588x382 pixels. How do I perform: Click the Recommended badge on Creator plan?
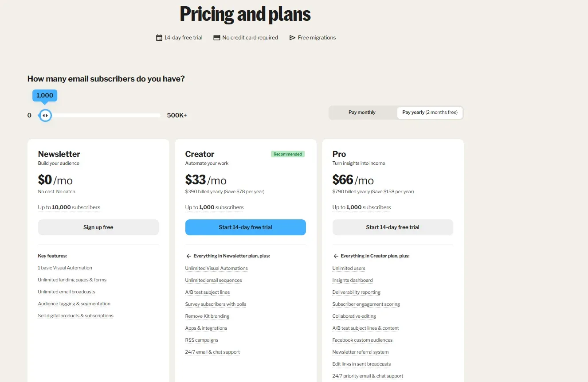point(287,154)
